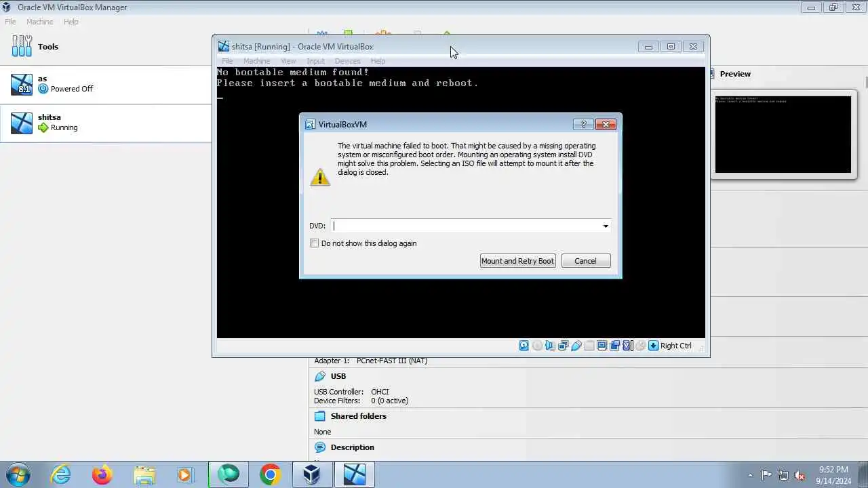This screenshot has height=488, width=868.
Task: Click the Description section header
Action: tap(352, 447)
